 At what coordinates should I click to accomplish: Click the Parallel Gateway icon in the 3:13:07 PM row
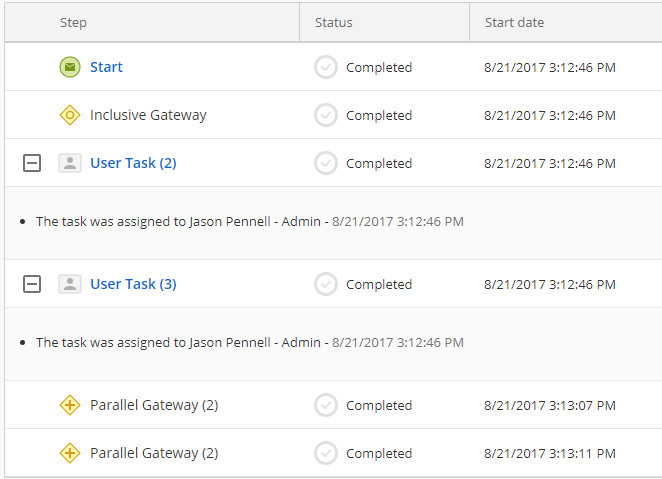click(69, 405)
